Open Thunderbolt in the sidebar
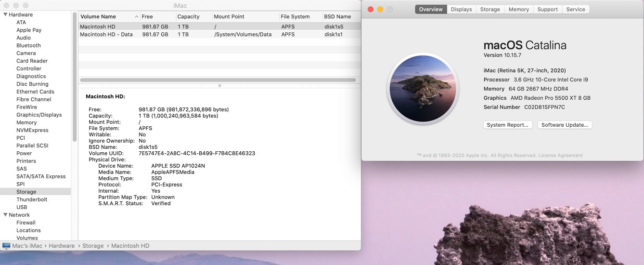Screen dimensions: 644x265 32,199
